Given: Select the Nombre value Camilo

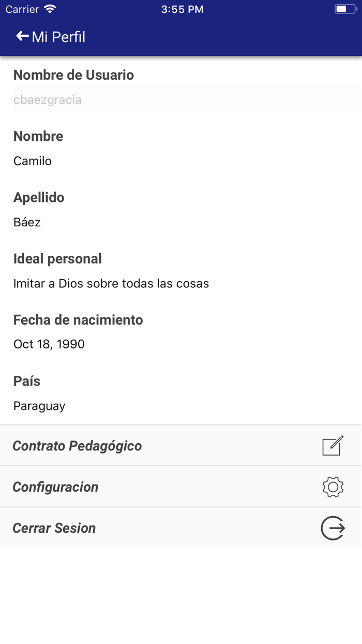Looking at the screenshot, I should point(32,161).
